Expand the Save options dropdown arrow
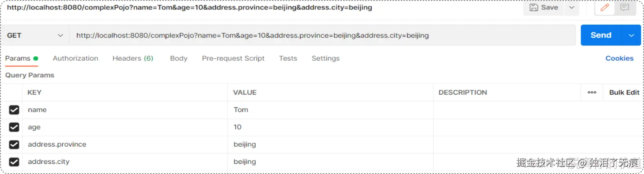This screenshot has height=174, width=644. [x=572, y=7]
